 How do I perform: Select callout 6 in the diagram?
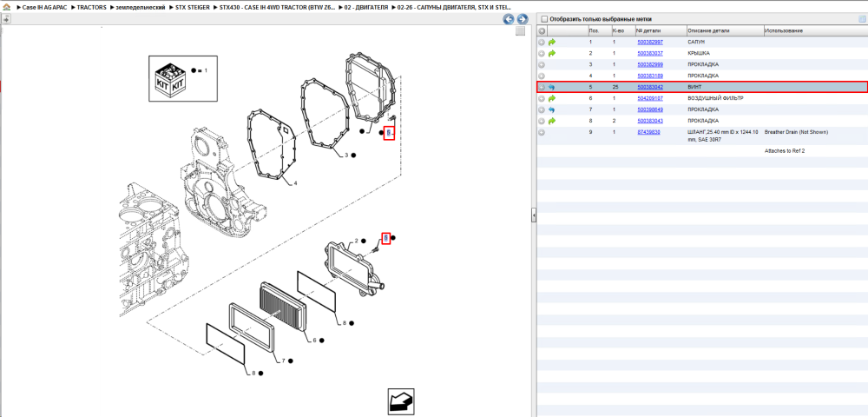[x=314, y=340]
